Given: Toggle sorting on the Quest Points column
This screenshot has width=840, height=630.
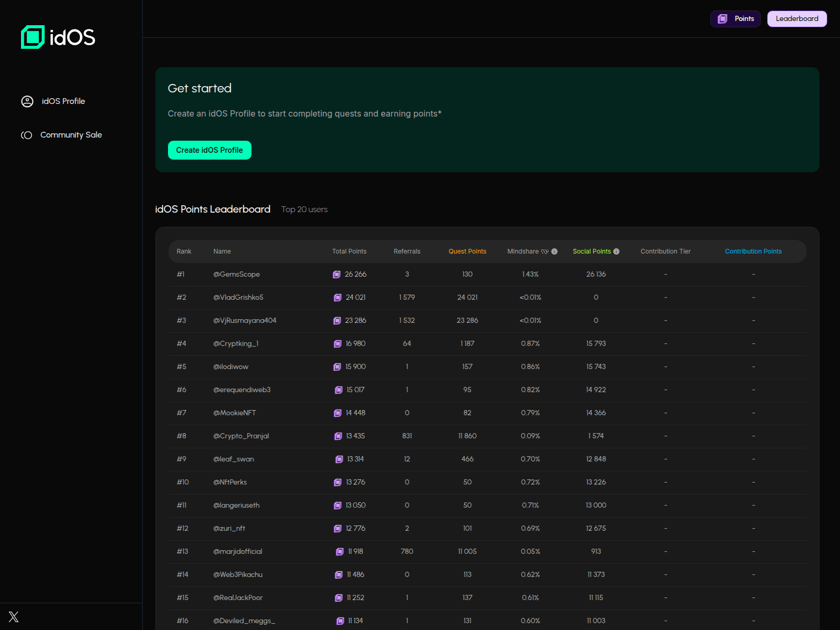Looking at the screenshot, I should [x=467, y=251].
